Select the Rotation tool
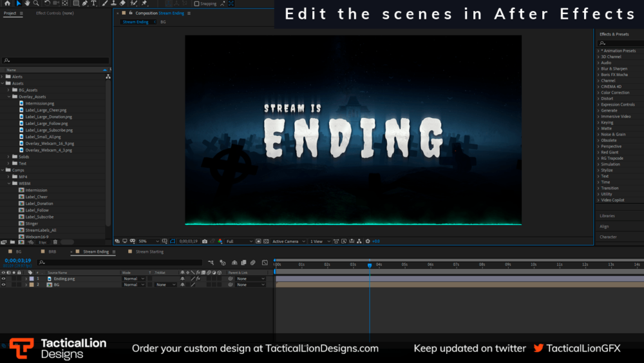This screenshot has width=644, height=363. (47, 3)
